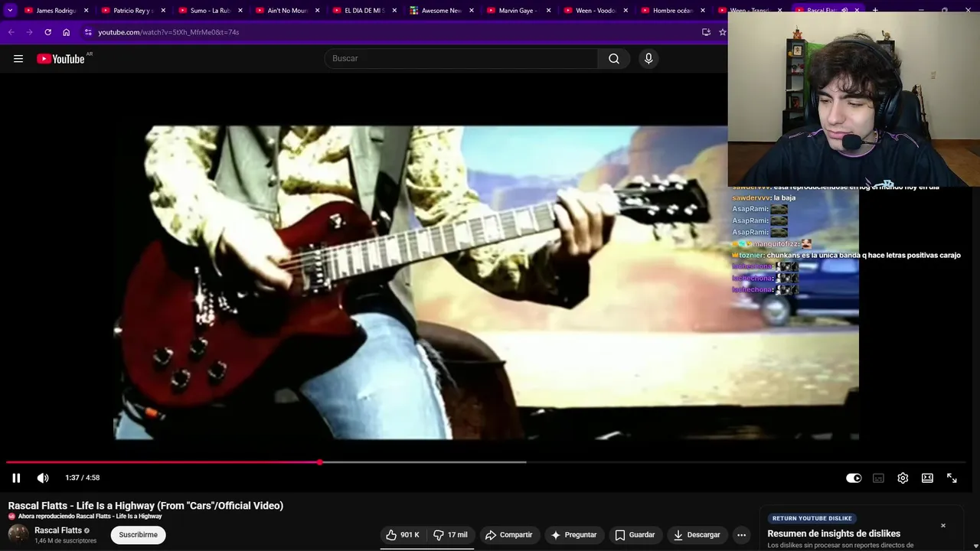Bookmark this page with star icon
Screen dimensions: 980x551
(x=722, y=32)
